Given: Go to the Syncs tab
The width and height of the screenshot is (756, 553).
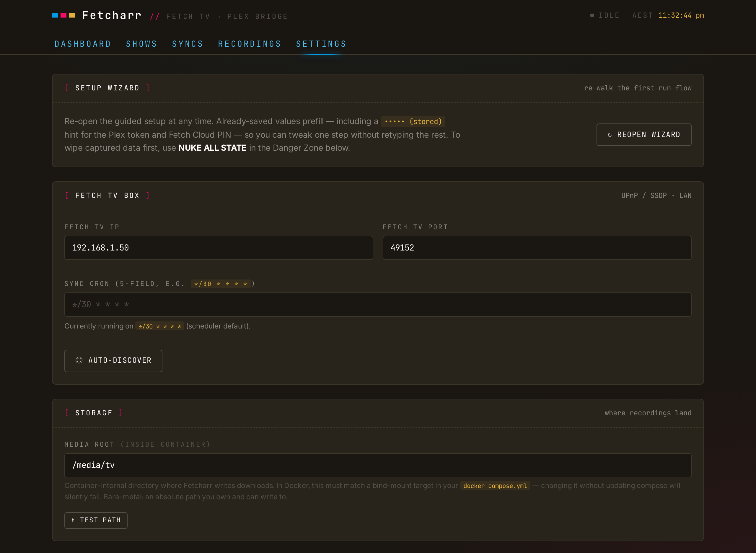Looking at the screenshot, I should pos(188,44).
